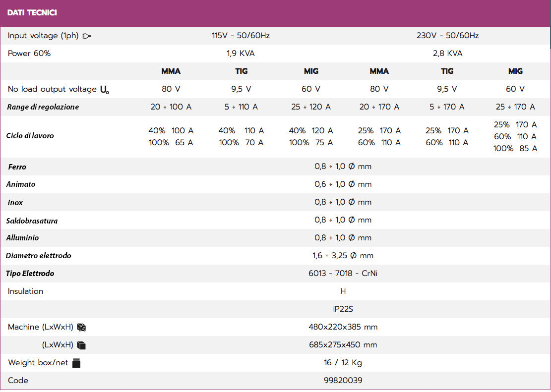The height and width of the screenshot is (392, 551).
Task: Select the 2,8 KVA power value
Action: tap(447, 54)
